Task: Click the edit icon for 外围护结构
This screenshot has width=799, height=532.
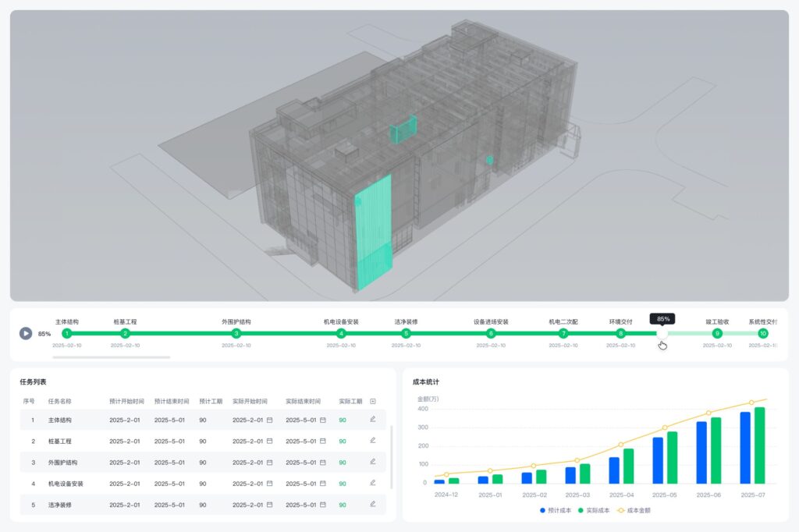Action: click(x=373, y=462)
